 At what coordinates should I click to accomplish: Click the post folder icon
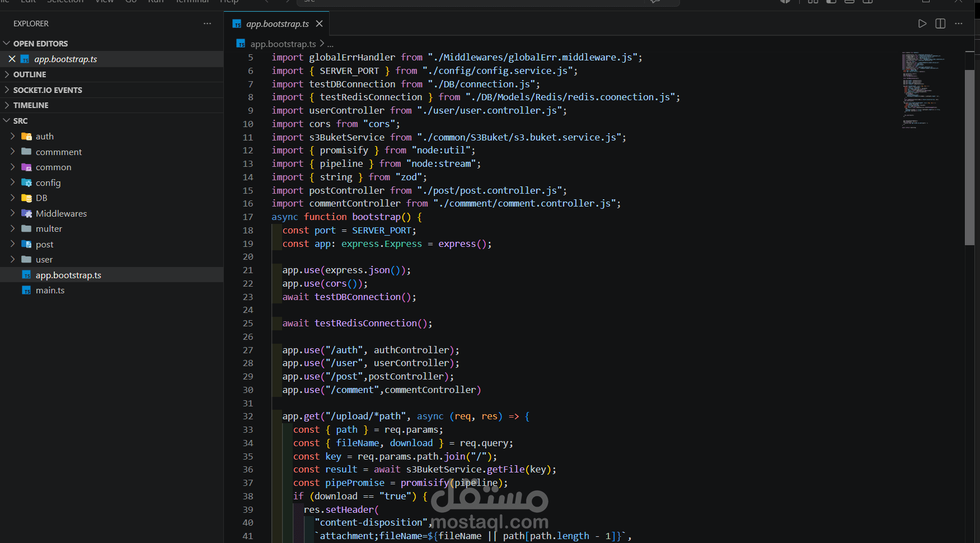(26, 244)
